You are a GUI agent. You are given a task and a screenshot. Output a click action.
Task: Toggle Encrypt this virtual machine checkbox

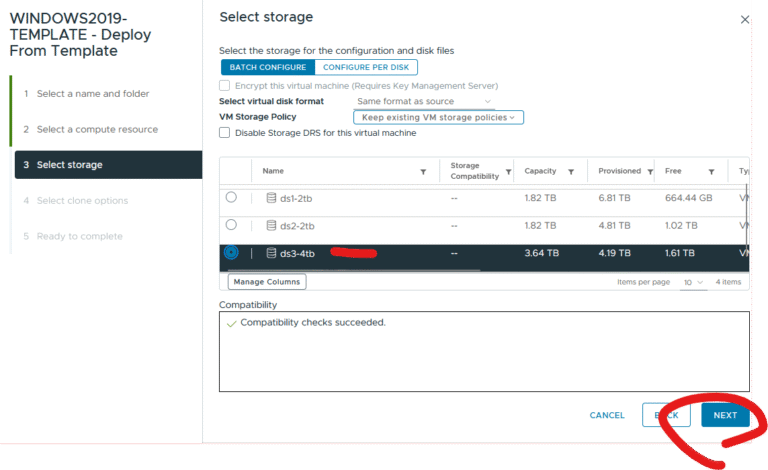(225, 86)
